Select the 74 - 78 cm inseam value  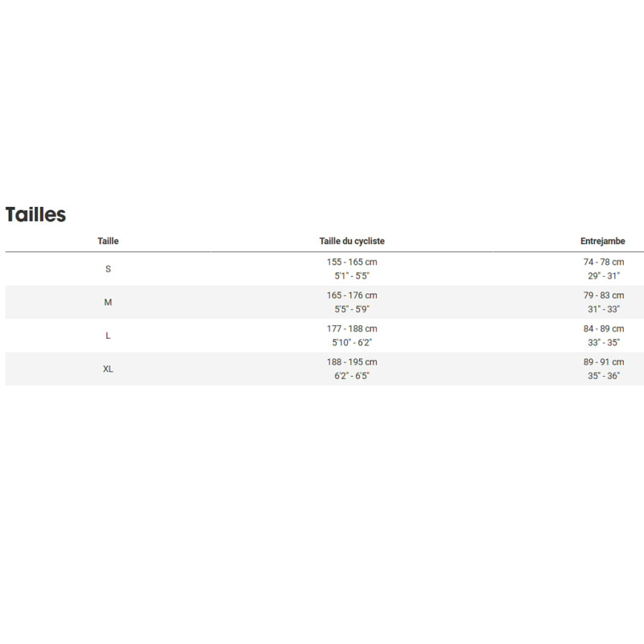click(603, 262)
